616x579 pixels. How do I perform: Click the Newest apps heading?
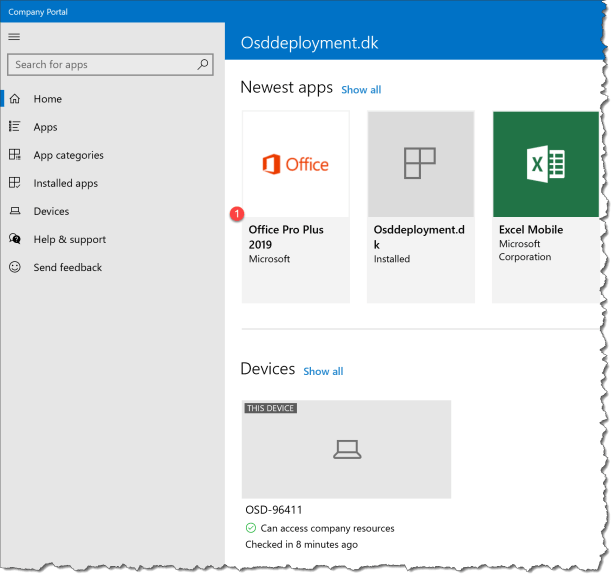286,87
